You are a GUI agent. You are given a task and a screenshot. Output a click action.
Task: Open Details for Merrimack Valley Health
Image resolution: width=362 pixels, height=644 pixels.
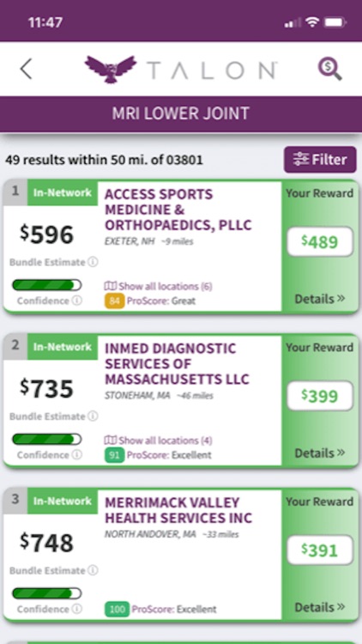click(320, 606)
